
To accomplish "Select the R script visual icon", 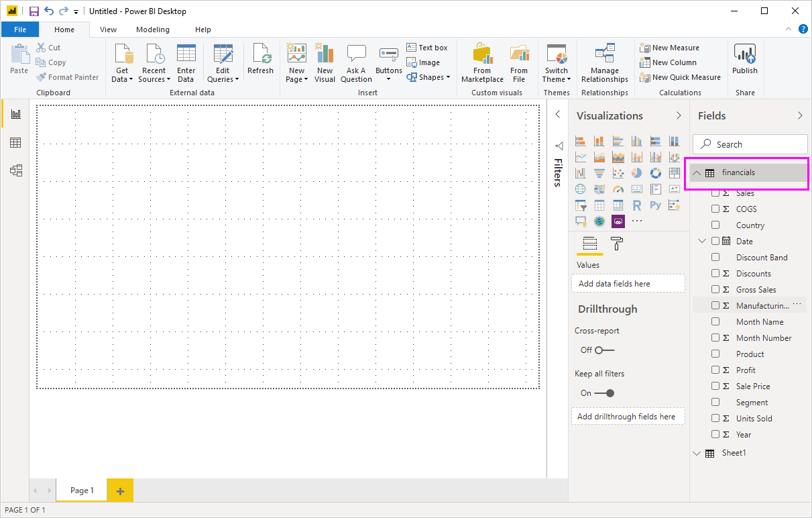I will point(636,205).
